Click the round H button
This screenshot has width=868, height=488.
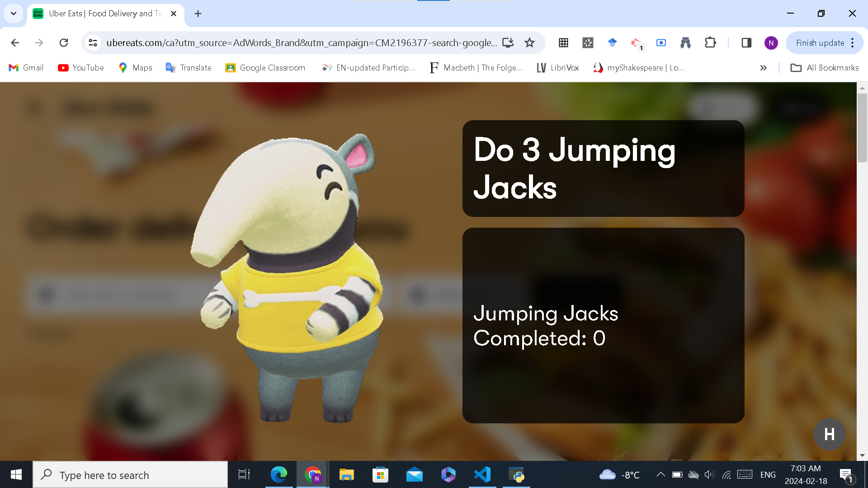[829, 434]
